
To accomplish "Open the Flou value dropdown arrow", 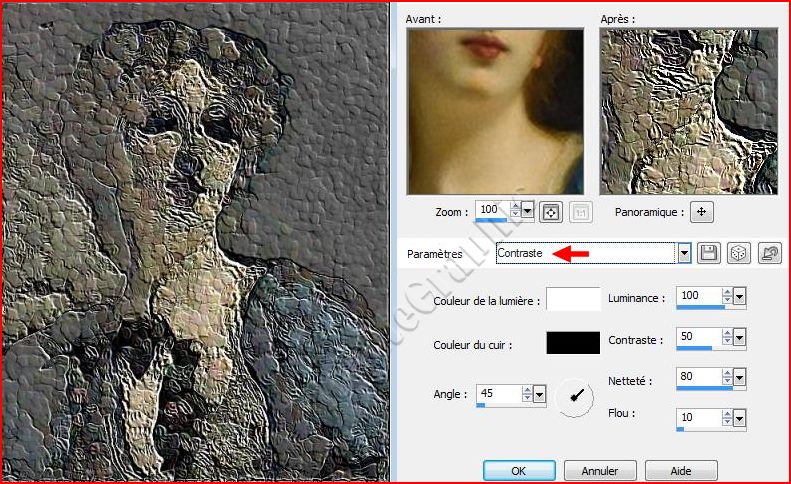I will [740, 417].
